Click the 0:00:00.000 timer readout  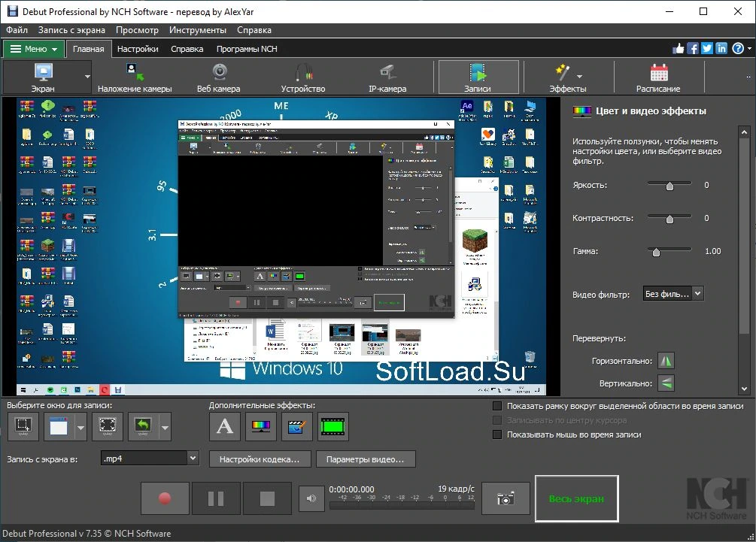tap(351, 489)
